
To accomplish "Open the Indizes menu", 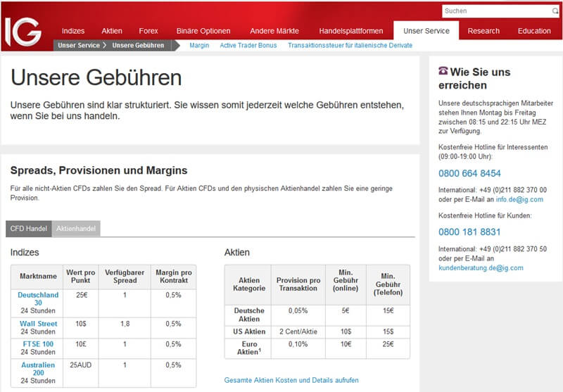I will click(73, 31).
